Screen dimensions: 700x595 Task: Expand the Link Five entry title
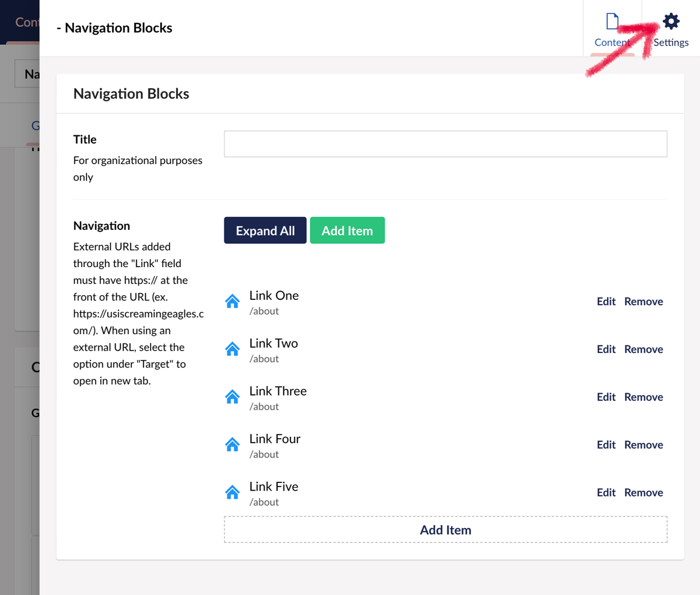coord(274,487)
